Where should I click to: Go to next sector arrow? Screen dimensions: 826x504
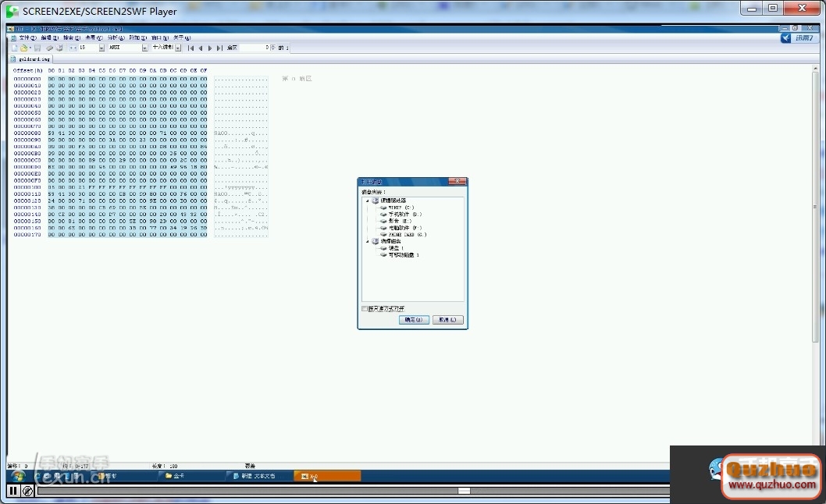pyautogui.click(x=209, y=48)
